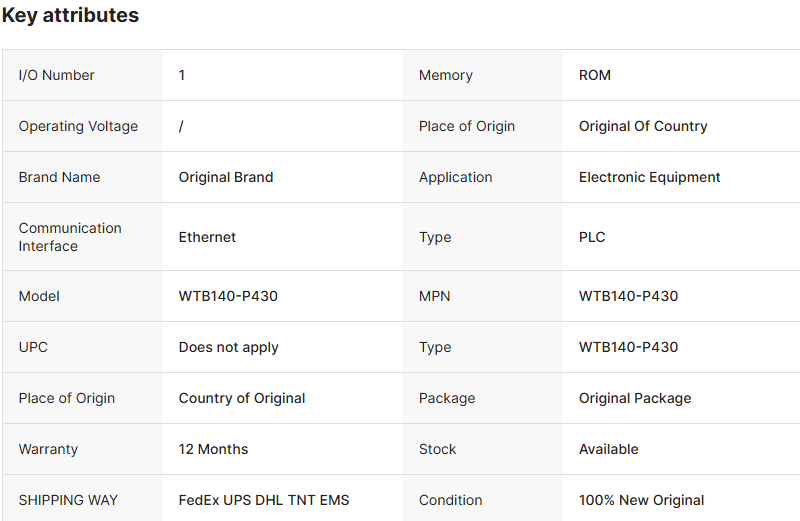Click the ROM memory value

595,75
